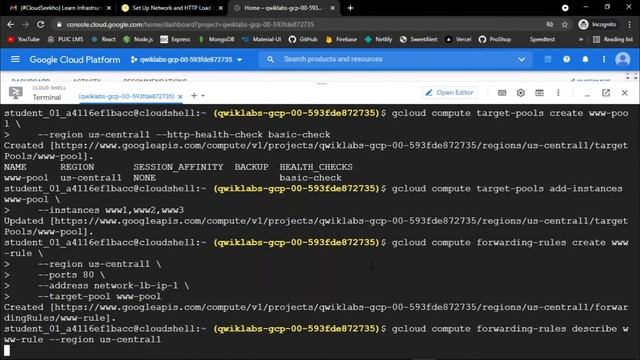Screen dimensions: 640x360
Task: Click the address bar URL
Action: click(190, 24)
